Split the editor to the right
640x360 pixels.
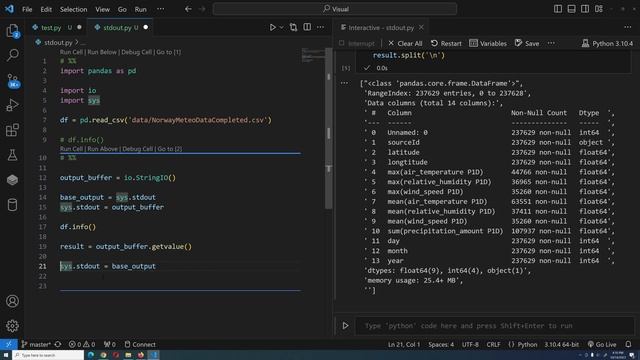(x=307, y=27)
